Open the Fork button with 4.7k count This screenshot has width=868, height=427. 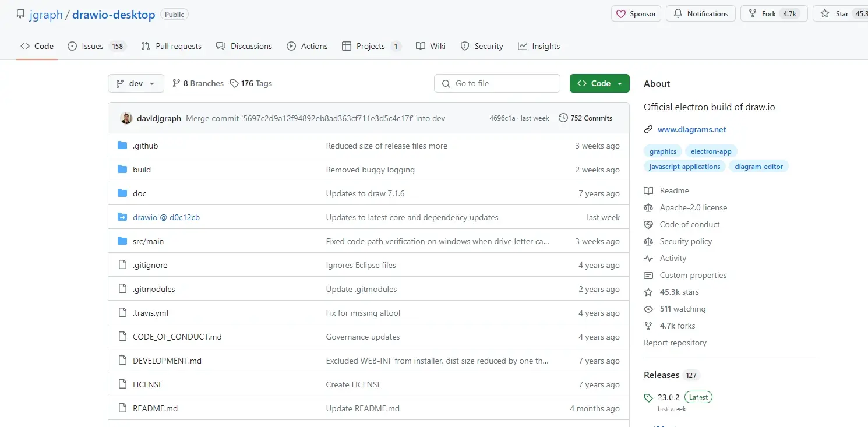point(774,14)
